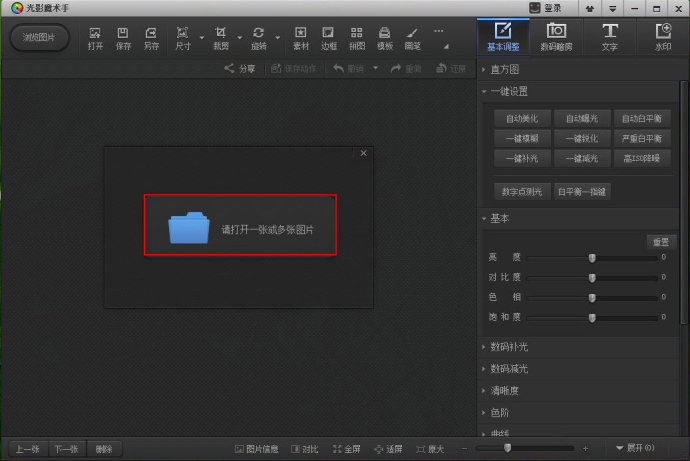Image resolution: width=690 pixels, height=461 pixels.
Task: Toggle 对比 (Compare) view in status bar
Action: 305,449
